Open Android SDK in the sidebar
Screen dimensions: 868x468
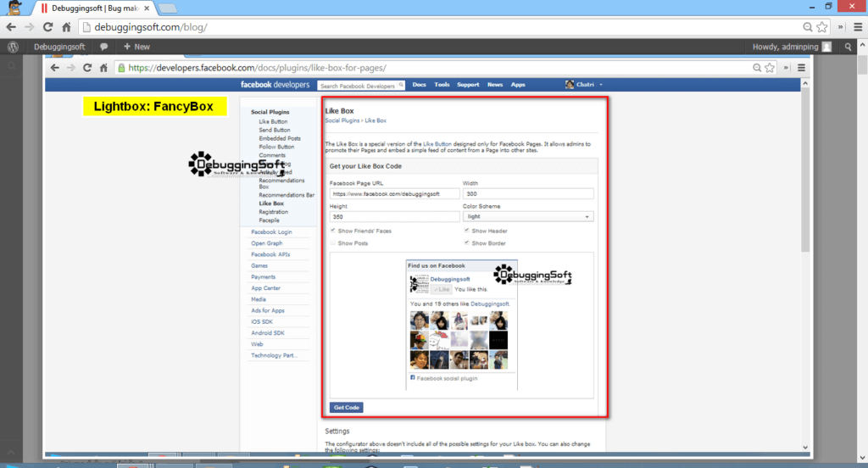click(x=268, y=333)
